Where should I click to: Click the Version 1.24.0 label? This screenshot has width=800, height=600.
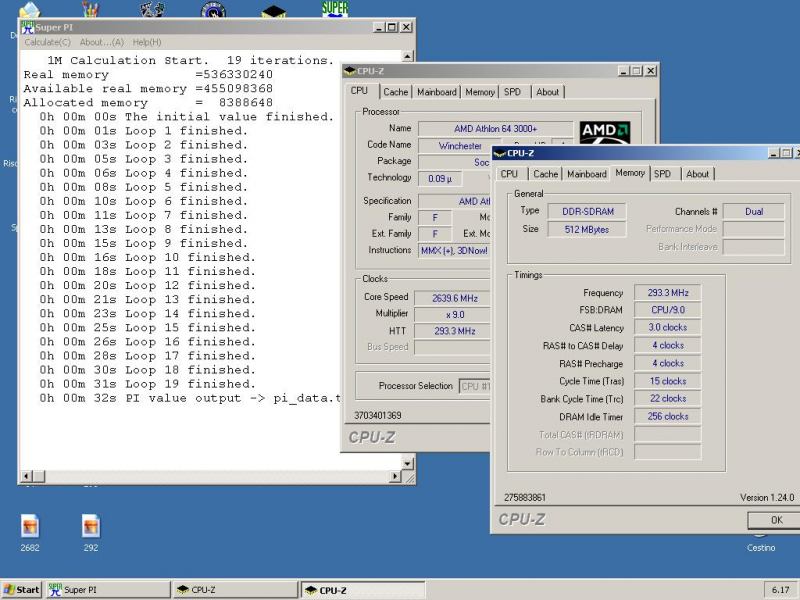click(767, 497)
